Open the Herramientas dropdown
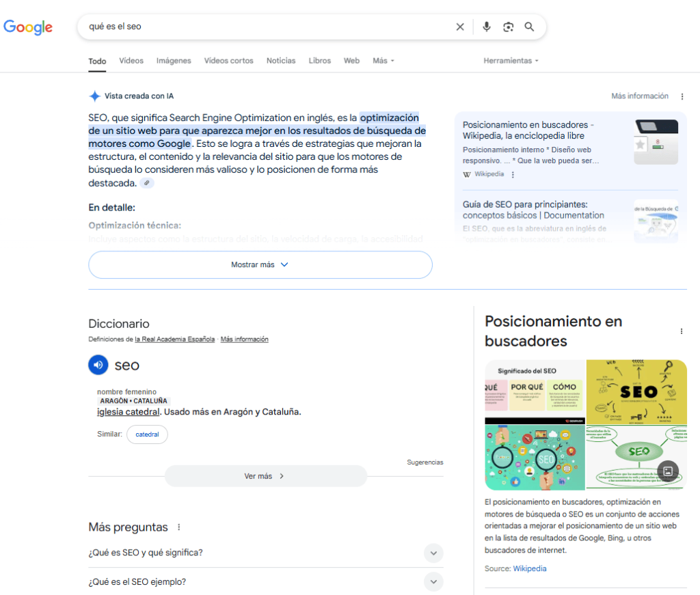This screenshot has width=700, height=595. pyautogui.click(x=511, y=61)
